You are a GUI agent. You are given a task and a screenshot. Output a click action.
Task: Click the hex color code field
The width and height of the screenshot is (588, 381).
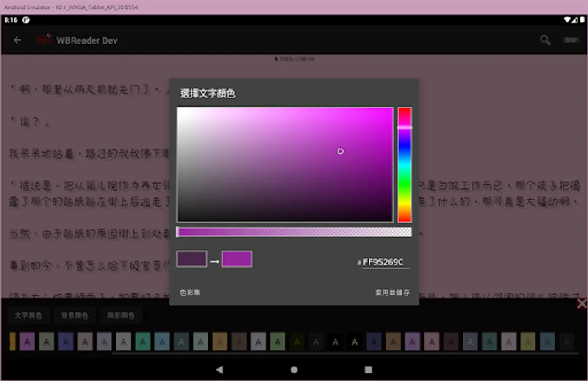pos(386,262)
